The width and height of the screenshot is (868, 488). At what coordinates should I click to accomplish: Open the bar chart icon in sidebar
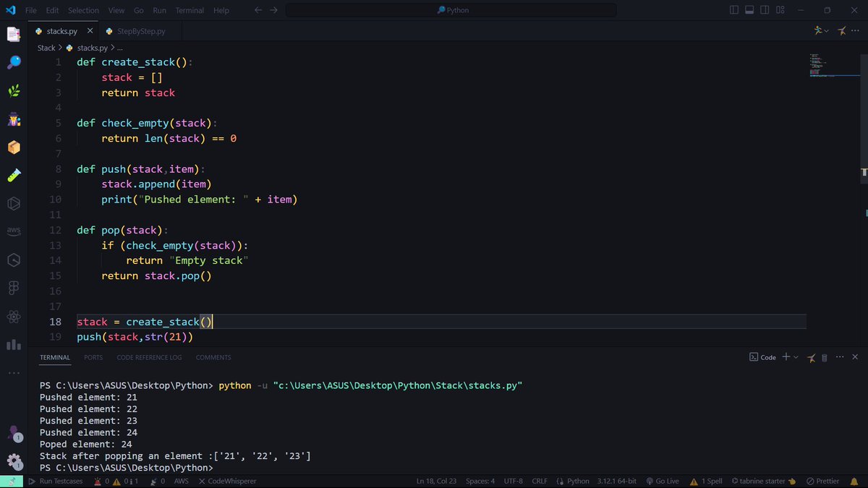(x=14, y=345)
